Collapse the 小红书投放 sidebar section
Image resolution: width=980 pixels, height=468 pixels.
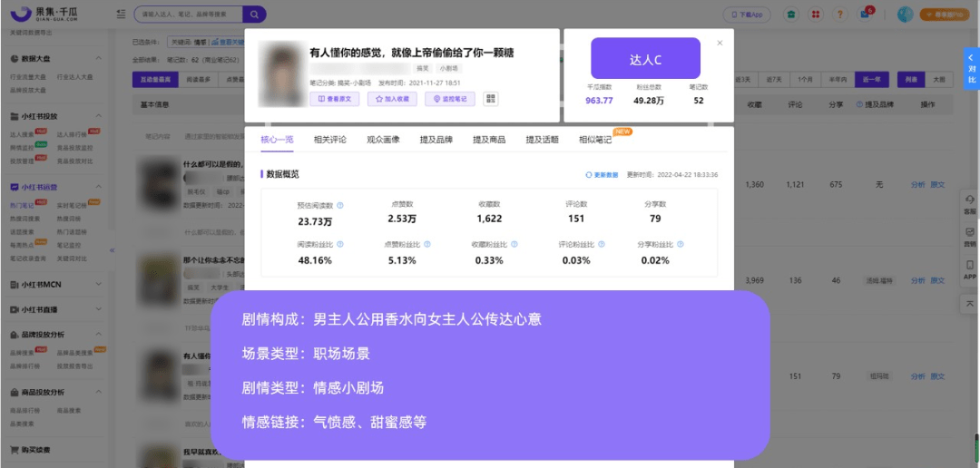[x=98, y=116]
